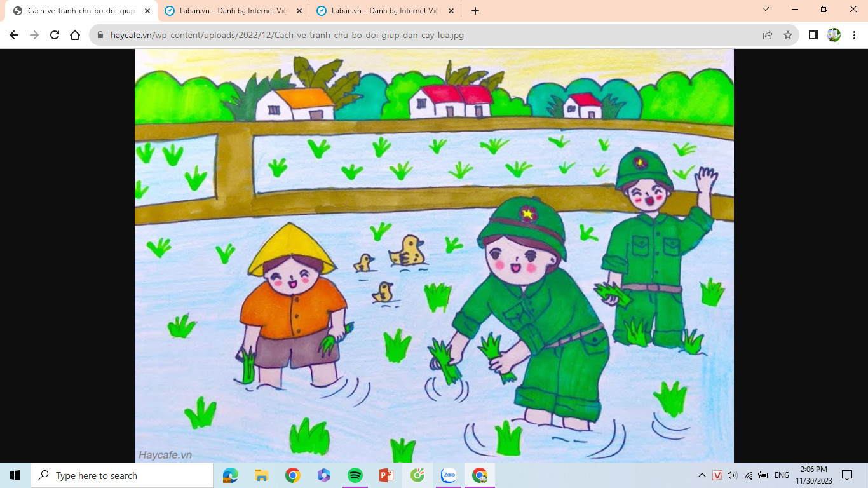868x488 pixels.
Task: Toggle the volume speaker icon
Action: (732, 475)
